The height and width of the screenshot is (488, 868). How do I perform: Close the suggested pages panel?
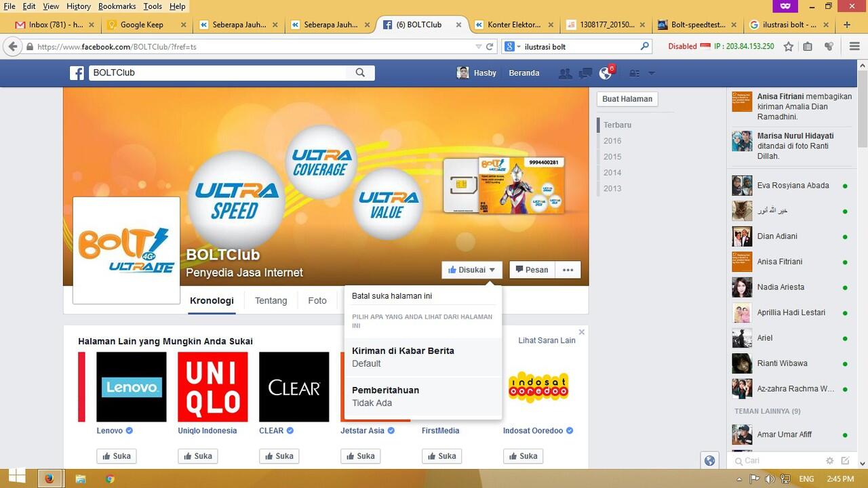point(581,332)
